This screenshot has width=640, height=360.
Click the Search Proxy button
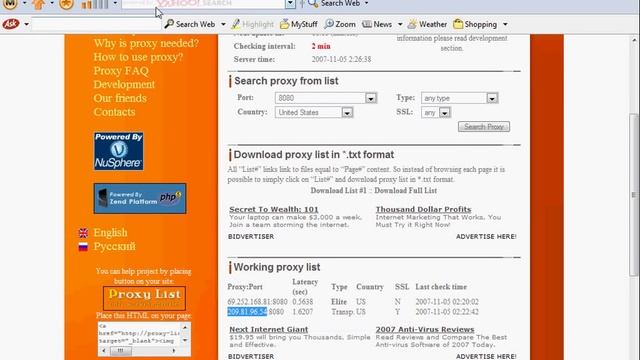tap(484, 127)
